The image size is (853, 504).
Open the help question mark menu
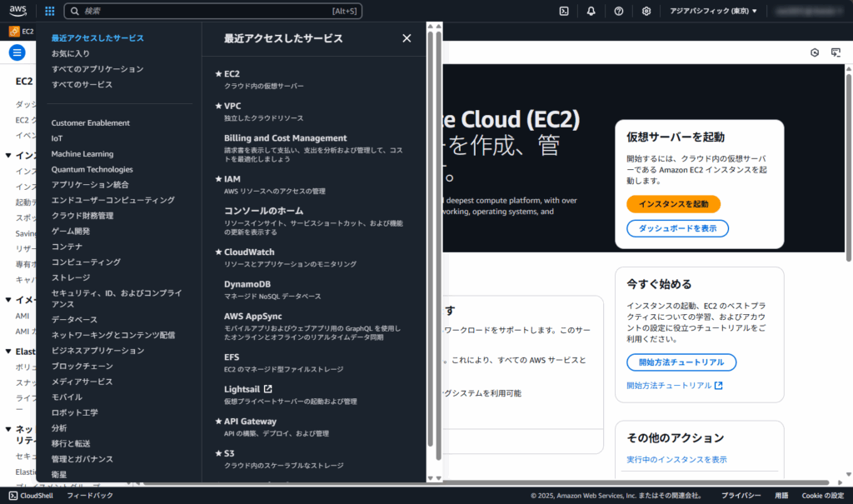(619, 11)
